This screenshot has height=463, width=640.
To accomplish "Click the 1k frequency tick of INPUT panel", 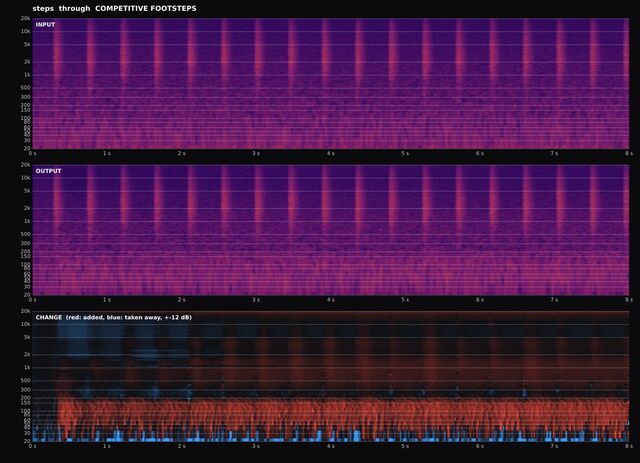I will (27, 75).
